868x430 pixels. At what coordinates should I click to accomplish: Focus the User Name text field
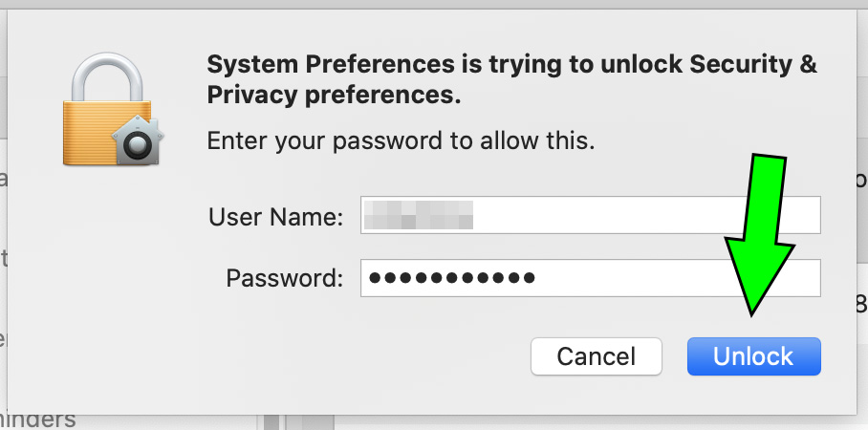click(x=591, y=215)
